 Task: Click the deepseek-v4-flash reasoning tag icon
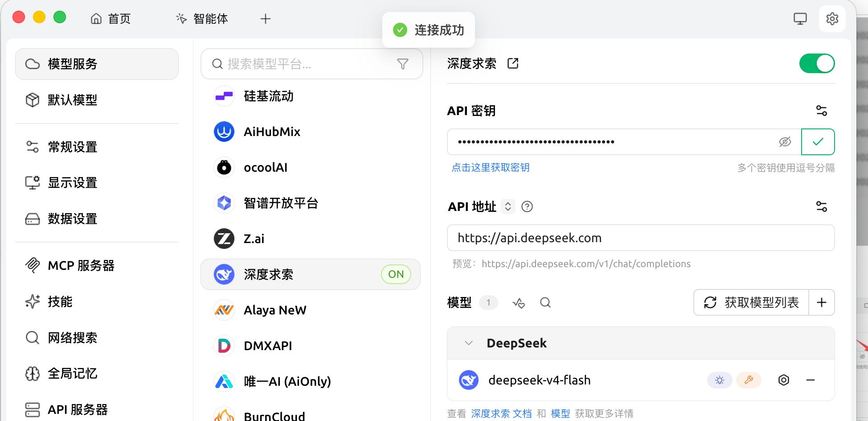pos(720,380)
